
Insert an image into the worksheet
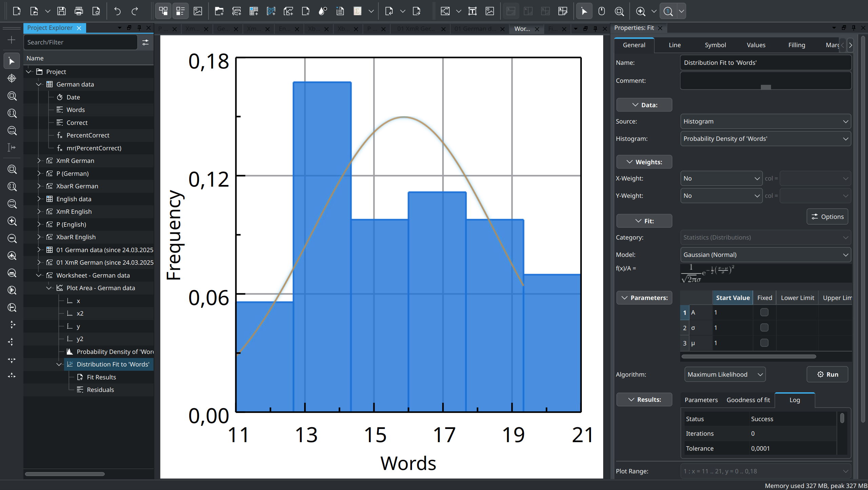point(489,11)
